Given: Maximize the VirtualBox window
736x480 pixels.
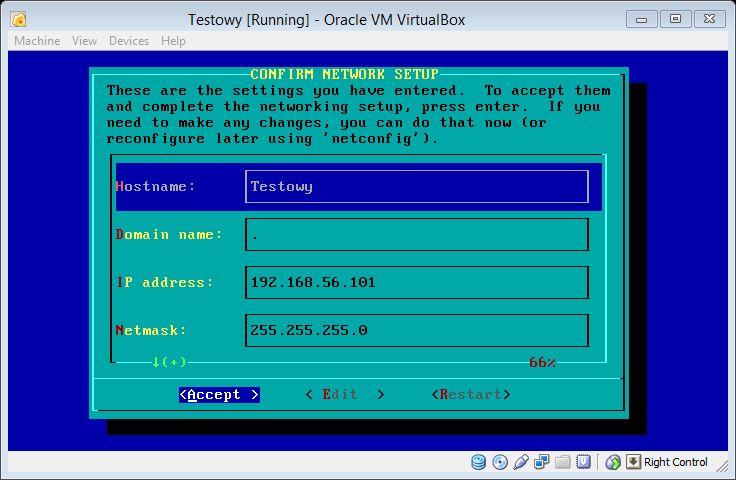Looking at the screenshot, I should coord(675,19).
